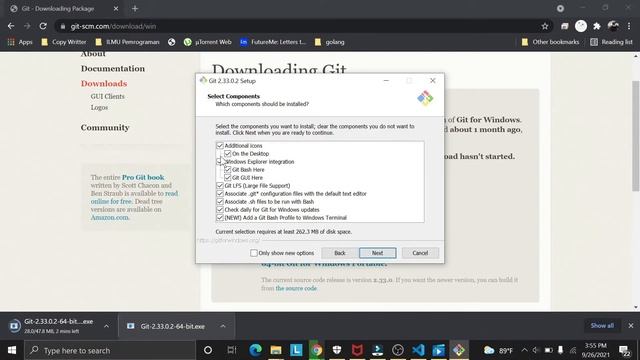
Task: Toggle Associate .git* configuration files checkbox
Action: (220, 193)
